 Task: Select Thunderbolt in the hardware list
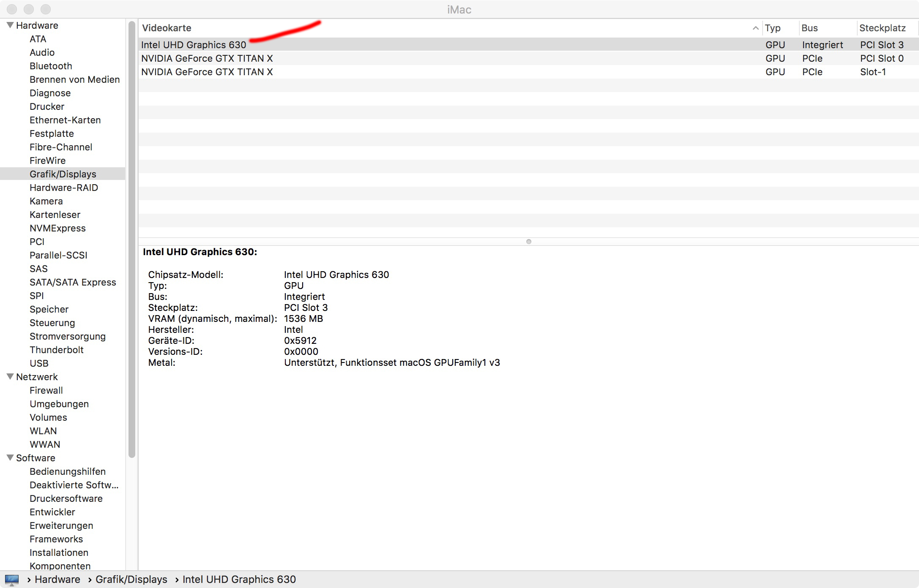57,350
